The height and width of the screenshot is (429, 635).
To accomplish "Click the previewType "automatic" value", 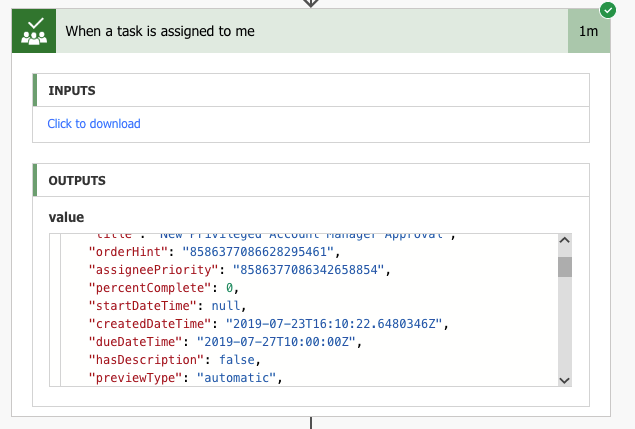I will tap(237, 378).
